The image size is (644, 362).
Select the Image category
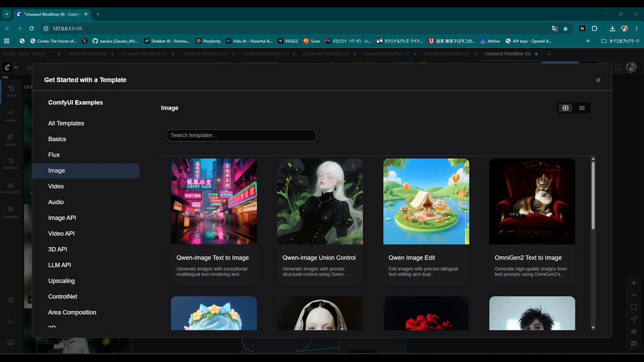86,171
